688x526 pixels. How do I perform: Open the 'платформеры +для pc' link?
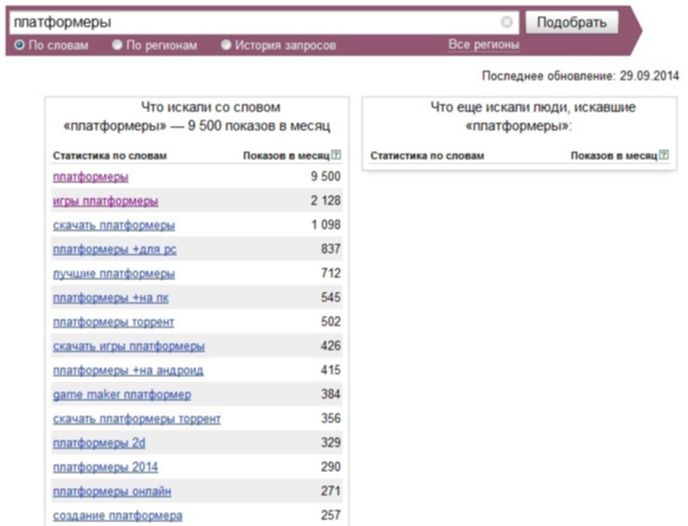click(x=115, y=249)
